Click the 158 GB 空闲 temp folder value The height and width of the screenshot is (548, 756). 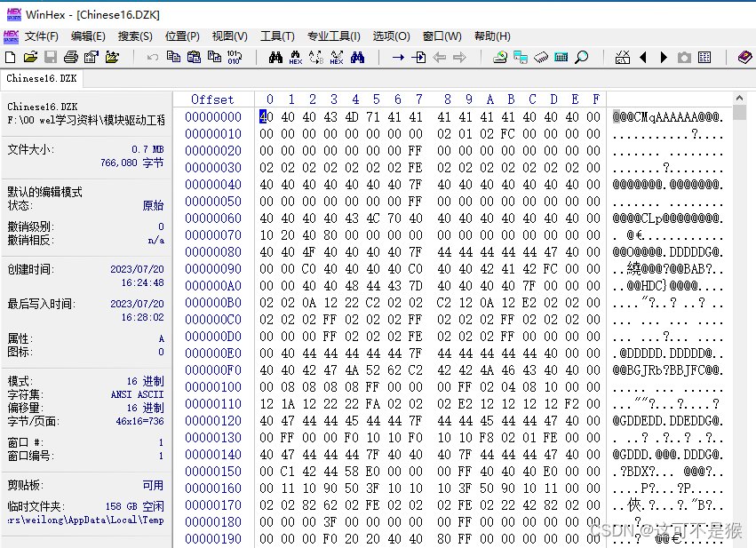click(x=135, y=506)
